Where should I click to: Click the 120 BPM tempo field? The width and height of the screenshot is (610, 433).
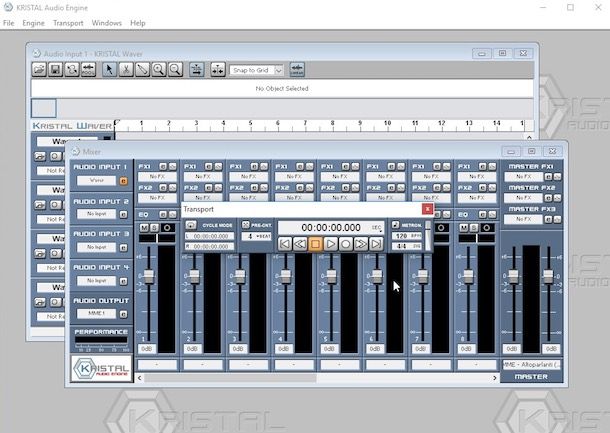407,236
